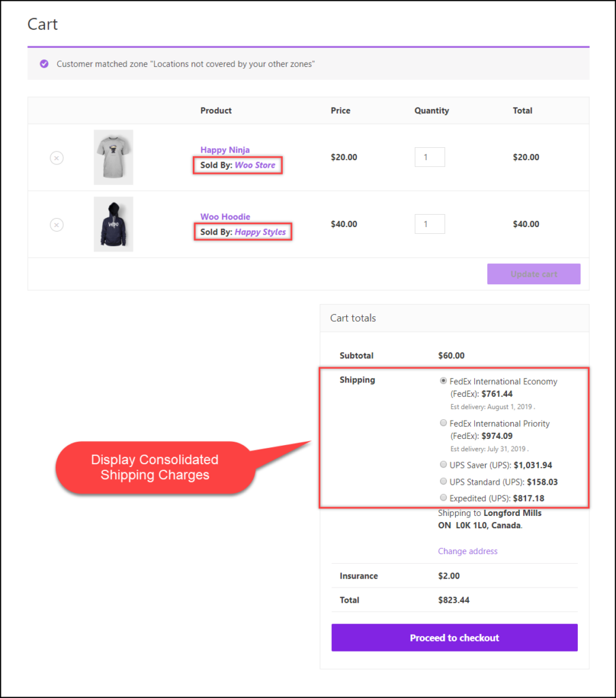This screenshot has height=698, width=616.
Task: Remove Woo Hoodie from the cart
Action: point(57,224)
